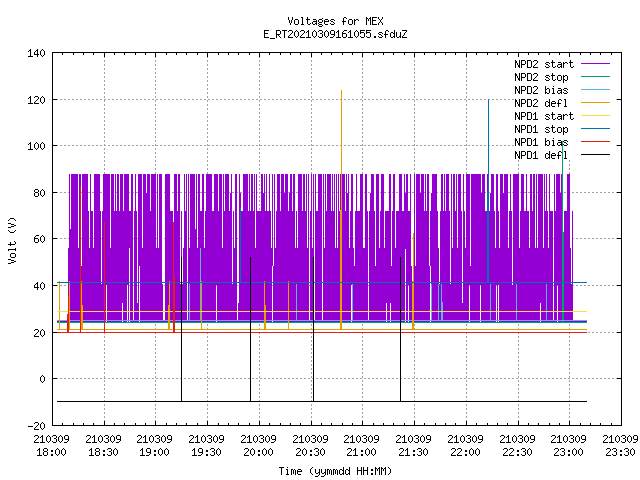The image size is (640, 480).
Task: Click the flat black NPD1 defl line at -10 V
Action: [322, 401]
